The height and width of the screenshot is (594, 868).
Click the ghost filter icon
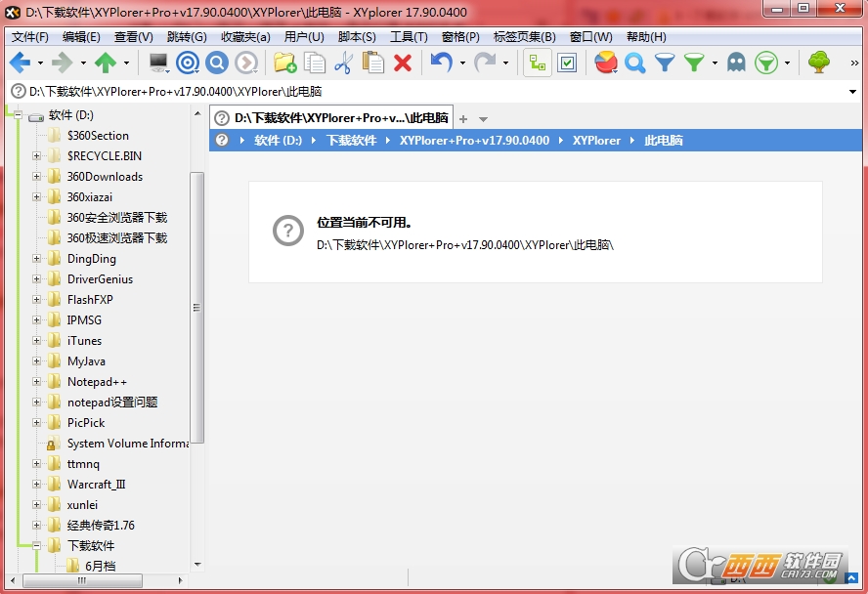pos(736,63)
